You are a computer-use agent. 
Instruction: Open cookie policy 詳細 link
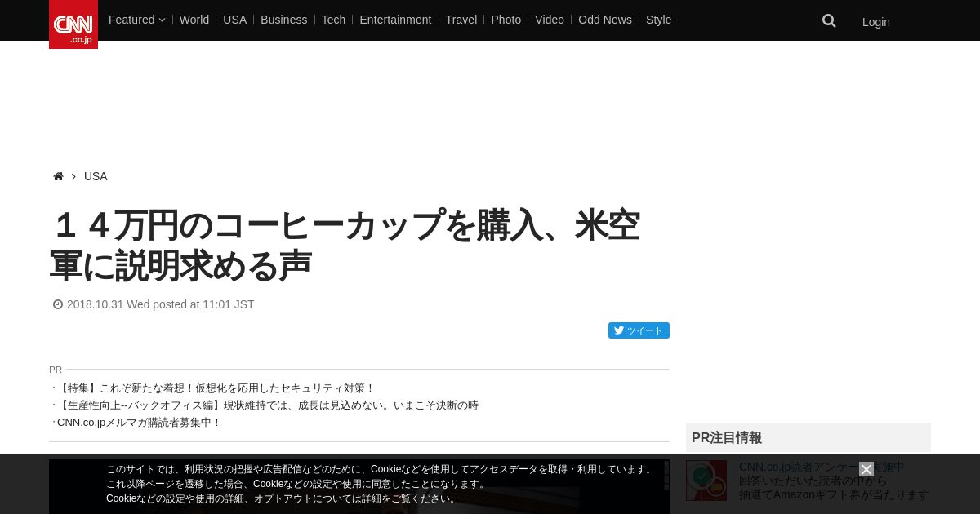[x=372, y=498]
